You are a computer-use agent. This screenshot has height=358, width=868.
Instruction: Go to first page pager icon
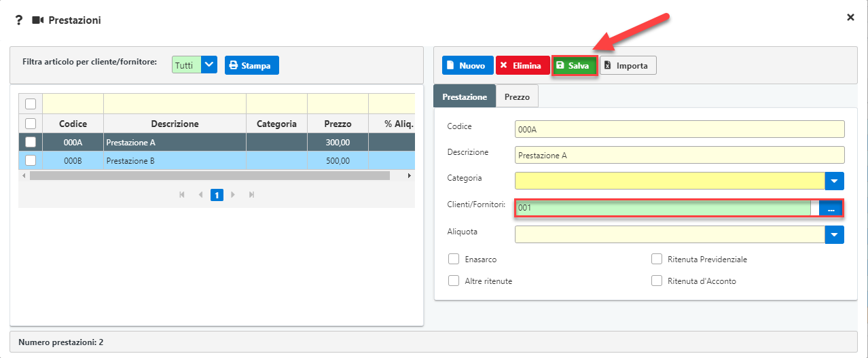[182, 195]
